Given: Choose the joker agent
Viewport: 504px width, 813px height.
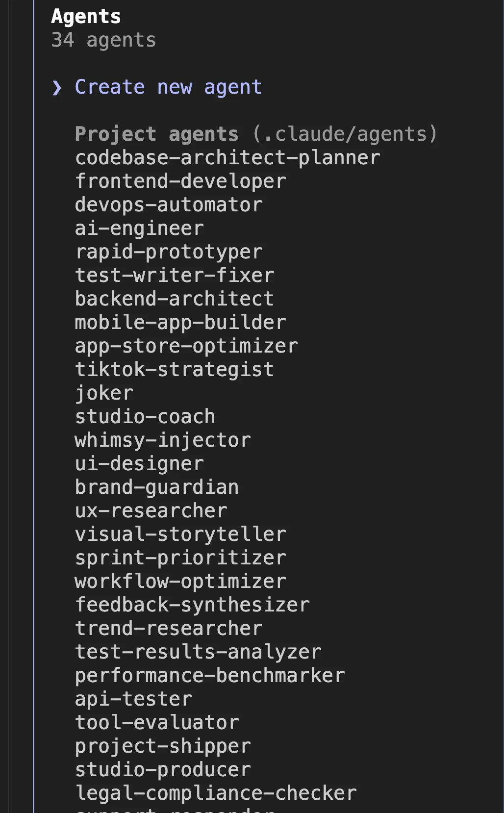Looking at the screenshot, I should 103,393.
